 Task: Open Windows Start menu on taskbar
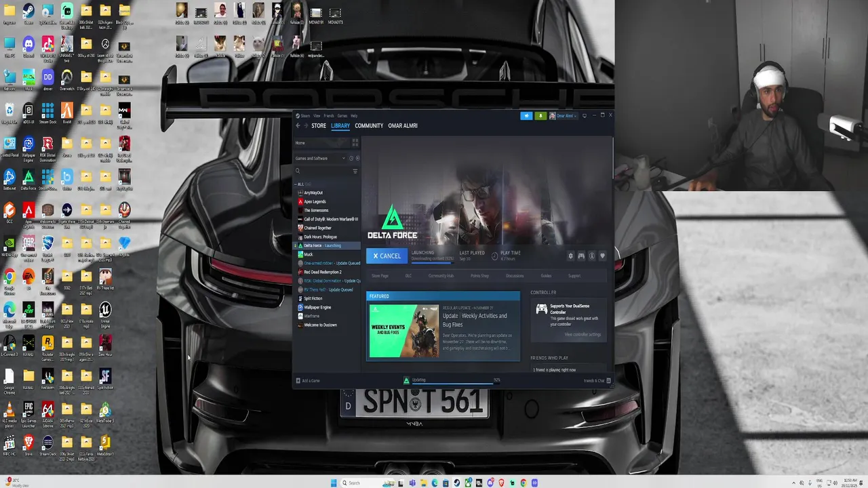(334, 483)
